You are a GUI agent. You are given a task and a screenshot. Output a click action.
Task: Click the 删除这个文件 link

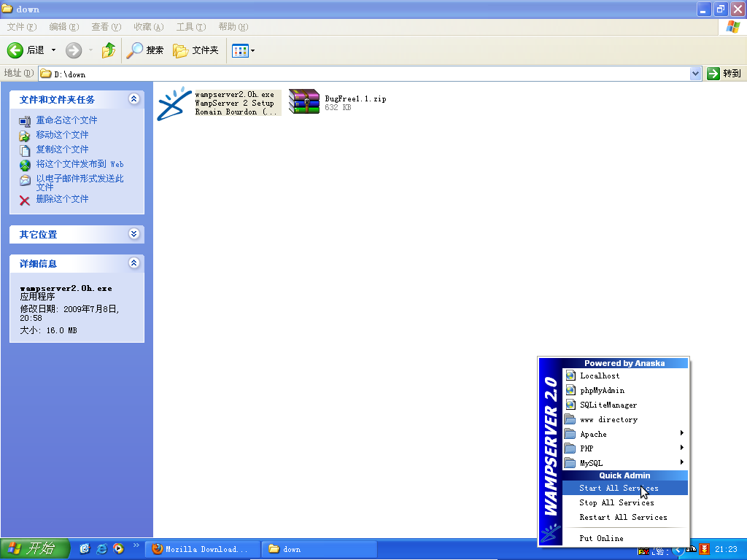point(63,199)
